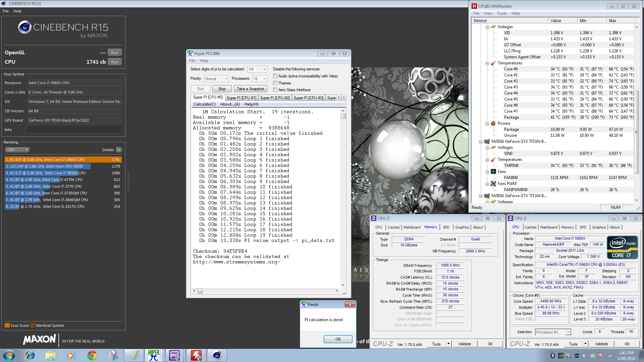Open Cinebench from the taskbar
The image size is (644, 362).
click(x=217, y=355)
